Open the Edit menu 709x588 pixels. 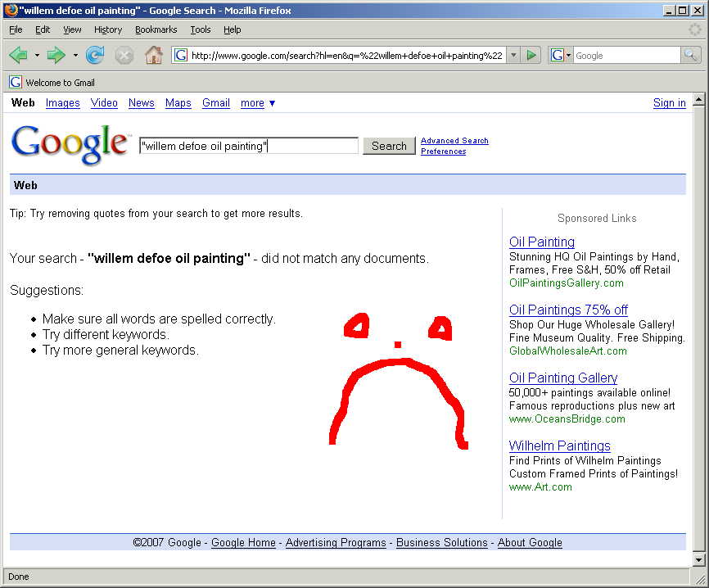(x=43, y=29)
